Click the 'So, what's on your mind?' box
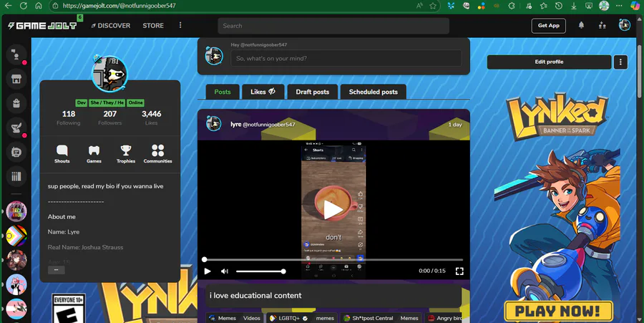The image size is (644, 323). pos(346,58)
